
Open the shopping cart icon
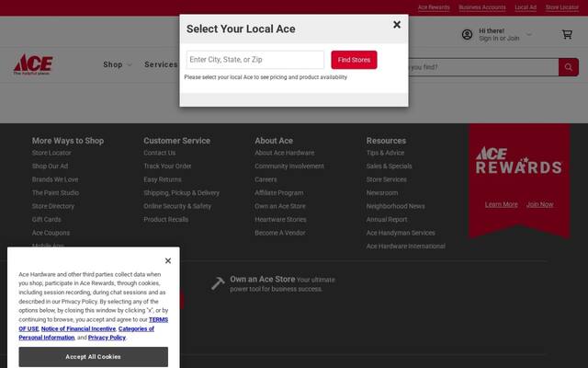567,35
